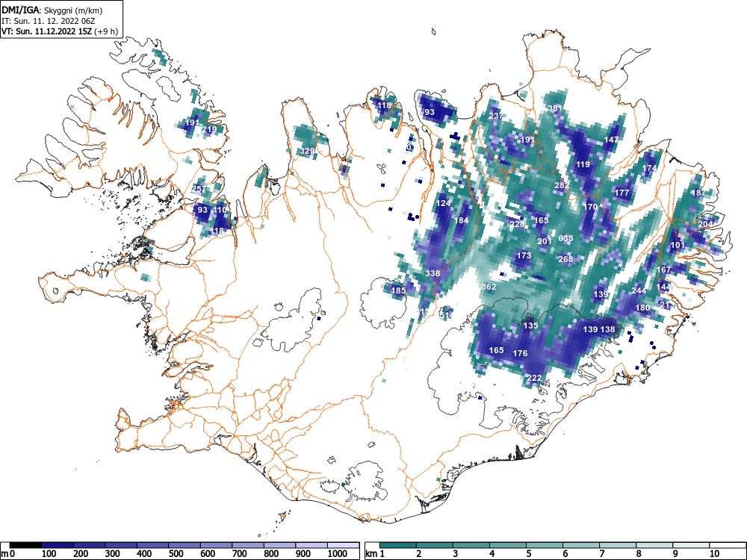Click the 'VT: Sun. 11.12.2022 15Z' line
This screenshot has height=560, width=747.
click(x=47, y=31)
